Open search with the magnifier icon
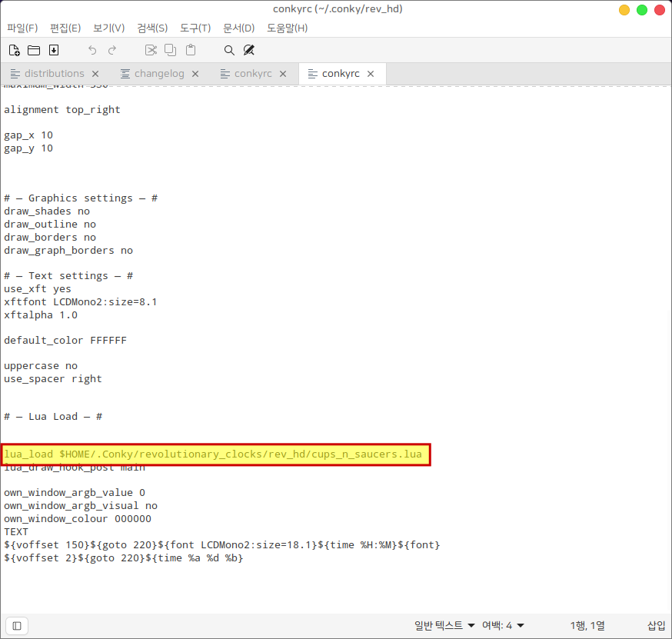This screenshot has height=639, width=672. [x=229, y=50]
